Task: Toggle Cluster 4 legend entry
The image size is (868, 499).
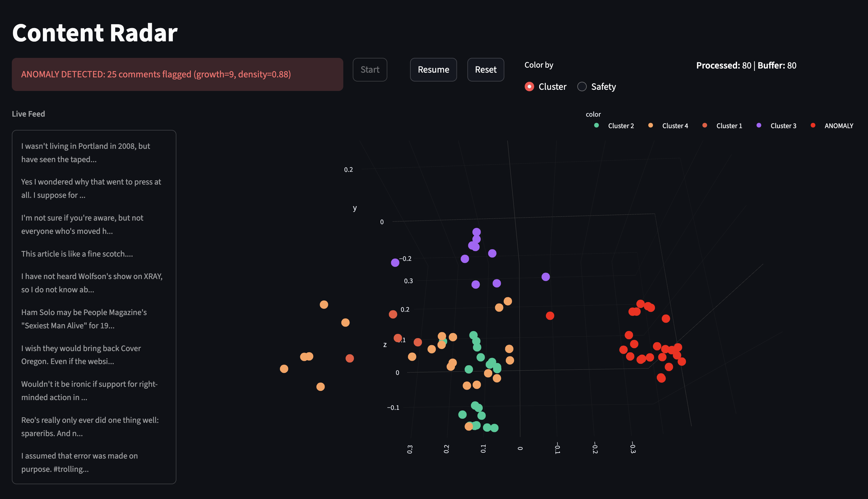Action: coord(674,126)
